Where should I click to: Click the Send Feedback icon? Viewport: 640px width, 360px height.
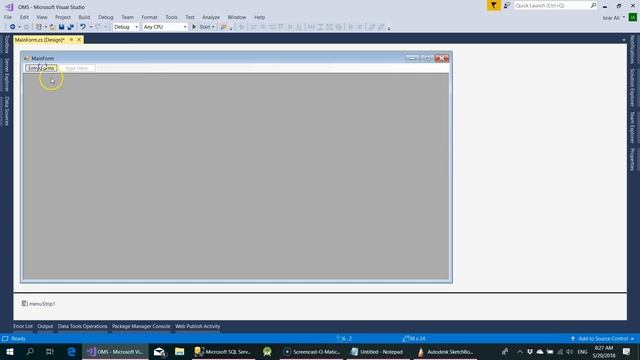(x=507, y=5)
